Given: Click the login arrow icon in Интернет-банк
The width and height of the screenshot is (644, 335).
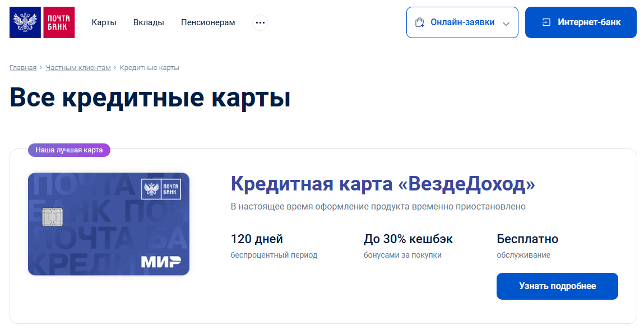Looking at the screenshot, I should tap(546, 22).
